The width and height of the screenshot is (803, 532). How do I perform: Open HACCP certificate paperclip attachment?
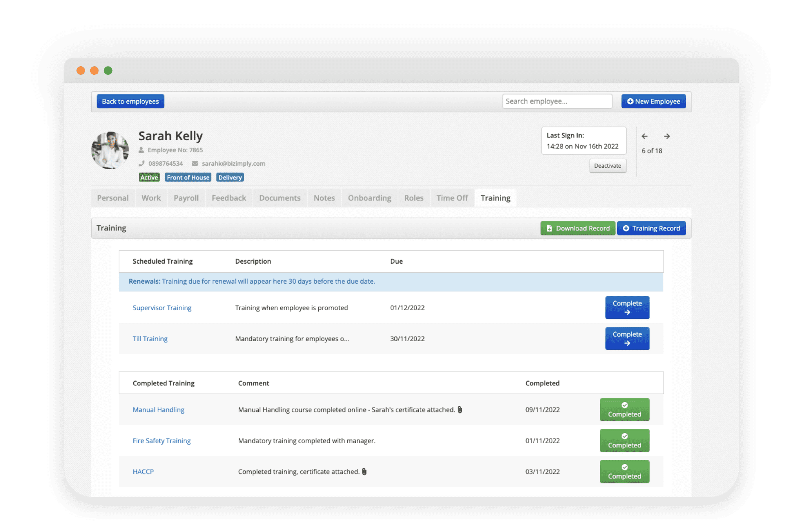click(364, 472)
